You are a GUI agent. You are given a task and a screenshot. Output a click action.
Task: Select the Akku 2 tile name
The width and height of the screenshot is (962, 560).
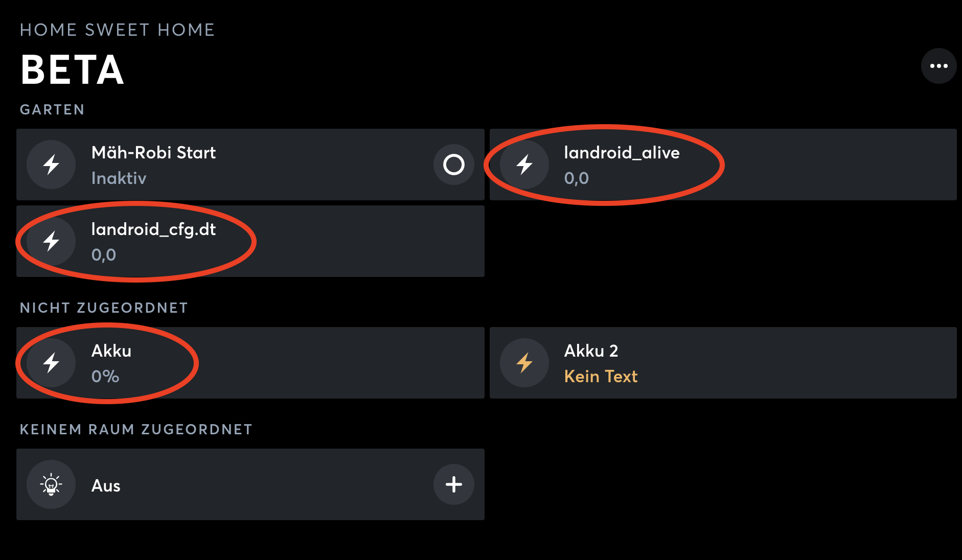[591, 351]
